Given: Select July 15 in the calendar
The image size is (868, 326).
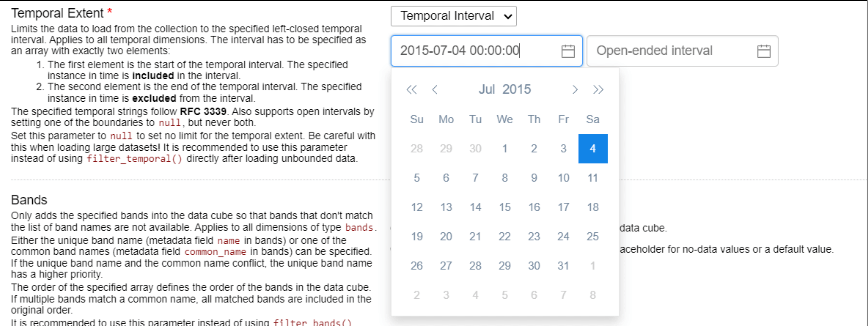Looking at the screenshot, I should (505, 207).
